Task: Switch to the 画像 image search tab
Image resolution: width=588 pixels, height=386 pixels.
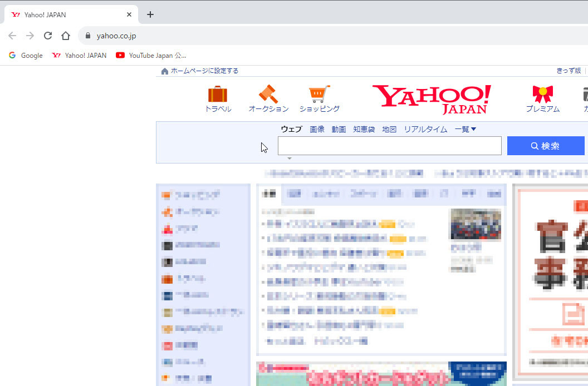Action: tap(317, 128)
